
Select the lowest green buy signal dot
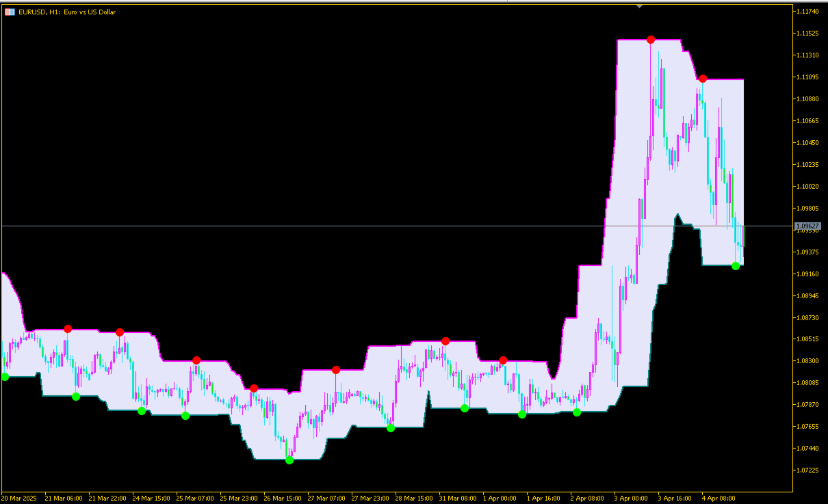289,462
